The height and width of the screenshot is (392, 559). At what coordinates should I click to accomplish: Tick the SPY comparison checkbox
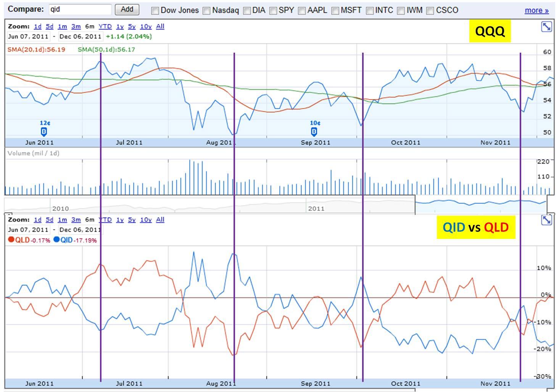(273, 11)
